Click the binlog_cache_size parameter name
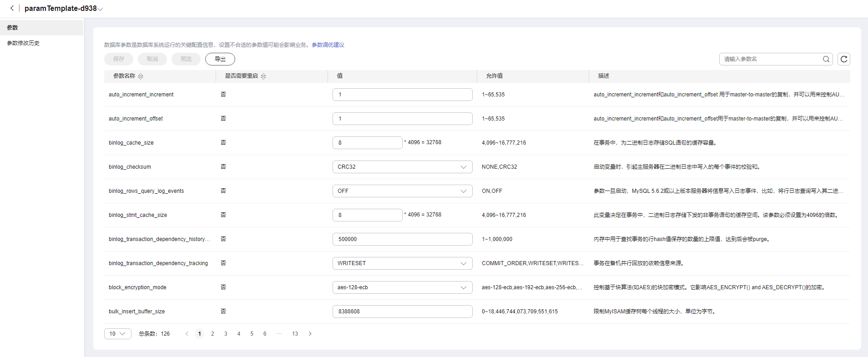 click(131, 143)
